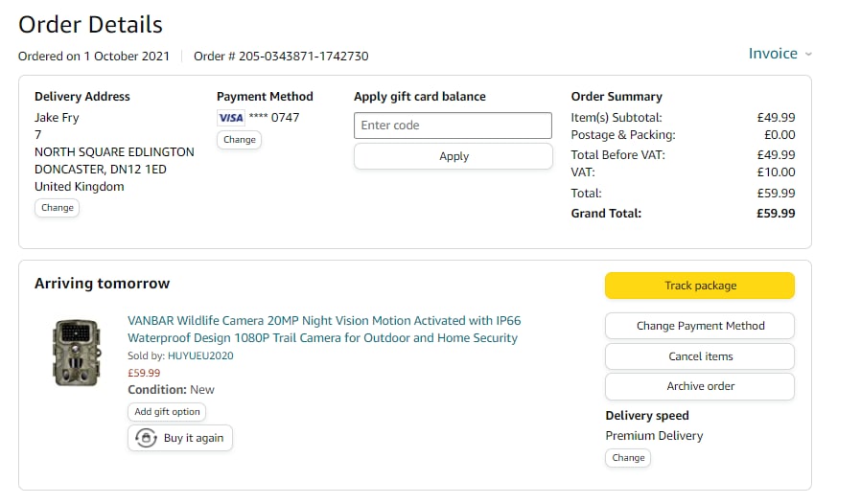Select Cancel items

coord(700,356)
